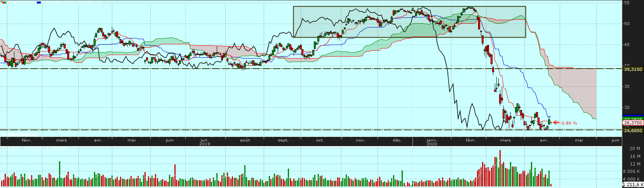Viewport: 644px width, 188px height.
Task: Click the 8 000 K volume scale label
Action: coord(632,171)
